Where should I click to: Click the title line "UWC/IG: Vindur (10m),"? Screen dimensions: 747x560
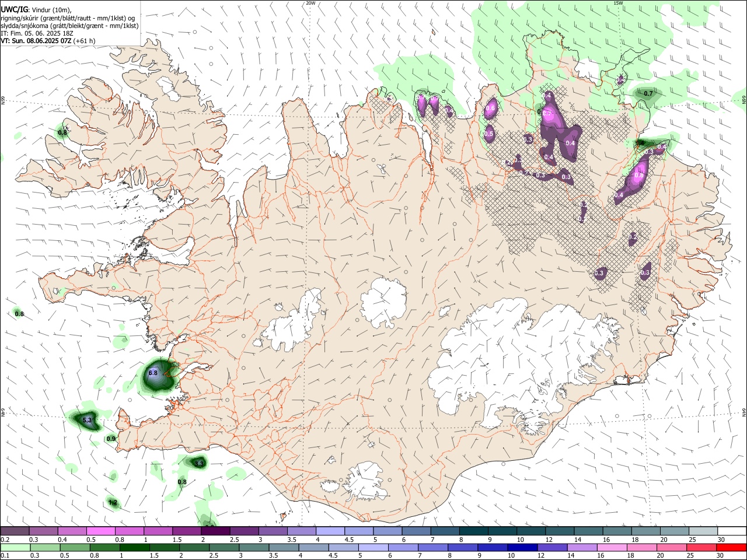click(x=36, y=10)
